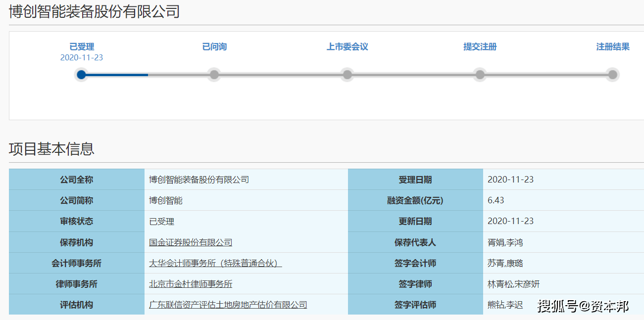Click the 律师事务所 row label
Image resolution: width=644 pixels, height=320 pixels.
[x=77, y=284]
